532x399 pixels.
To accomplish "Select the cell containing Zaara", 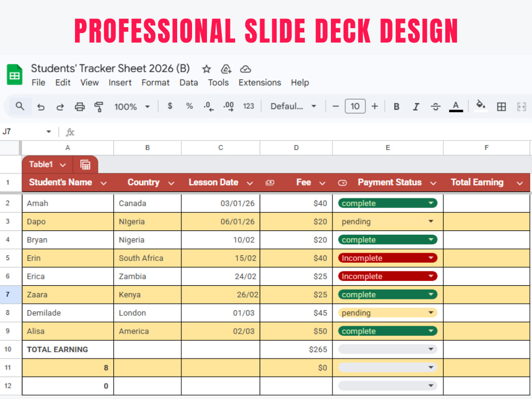I will point(68,295).
